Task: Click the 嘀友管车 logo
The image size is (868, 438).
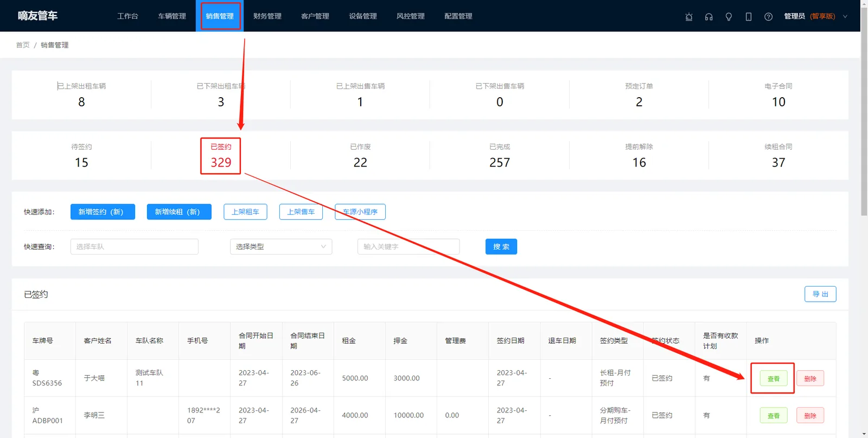Action: pyautogui.click(x=37, y=16)
